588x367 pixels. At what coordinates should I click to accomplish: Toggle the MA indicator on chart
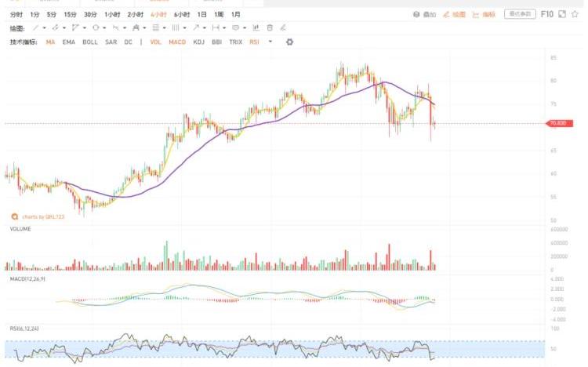click(51, 42)
